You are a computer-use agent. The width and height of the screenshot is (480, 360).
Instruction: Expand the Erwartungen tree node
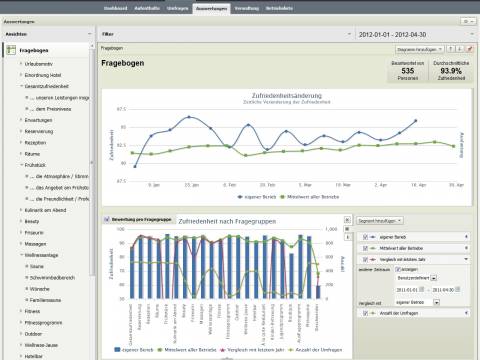point(21,120)
